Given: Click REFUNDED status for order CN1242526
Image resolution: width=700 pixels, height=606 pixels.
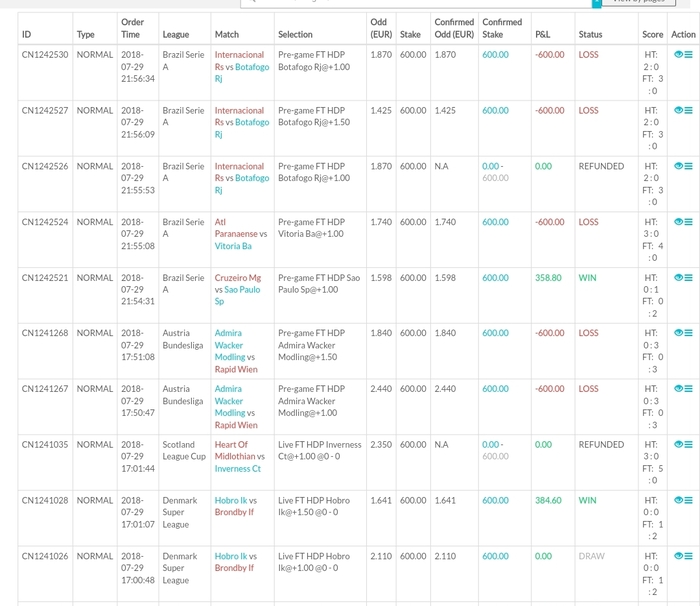Looking at the screenshot, I should click(x=601, y=166).
